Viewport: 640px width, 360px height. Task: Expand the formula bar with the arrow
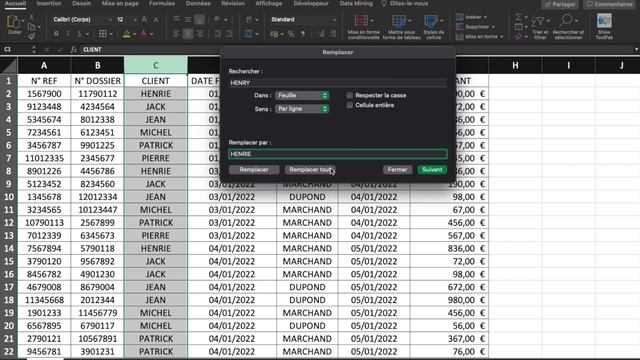tap(636, 49)
